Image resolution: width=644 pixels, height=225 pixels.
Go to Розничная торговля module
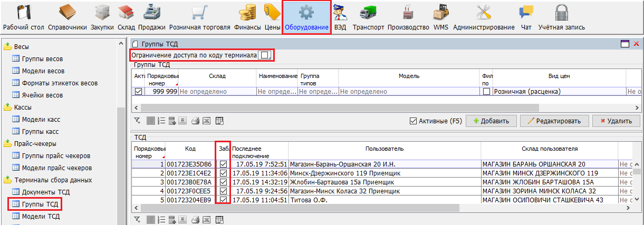pyautogui.click(x=198, y=17)
